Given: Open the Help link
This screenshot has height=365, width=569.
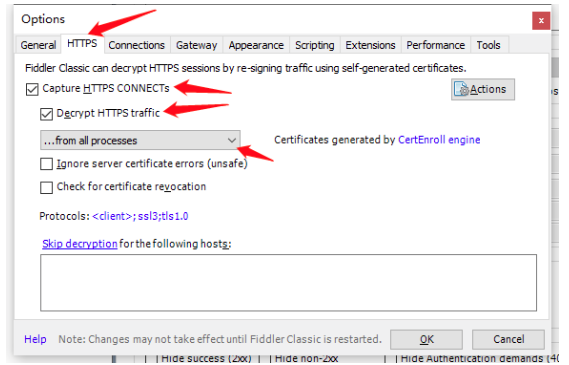Looking at the screenshot, I should click(x=35, y=339).
